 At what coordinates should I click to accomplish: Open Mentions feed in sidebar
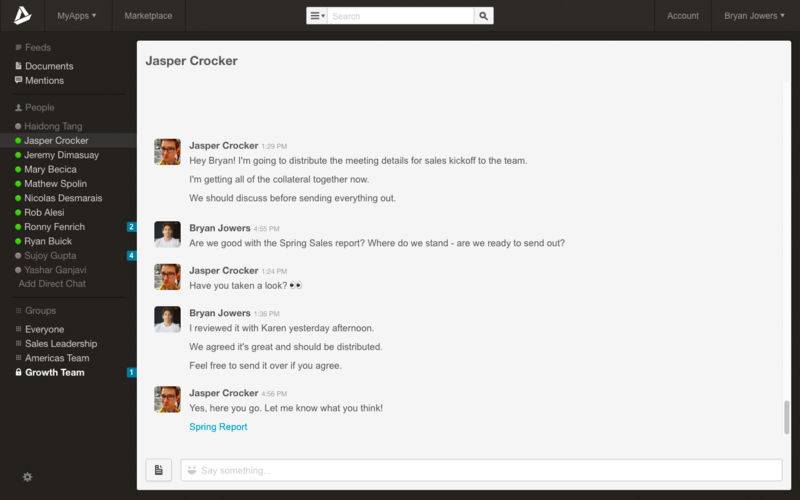[44, 80]
